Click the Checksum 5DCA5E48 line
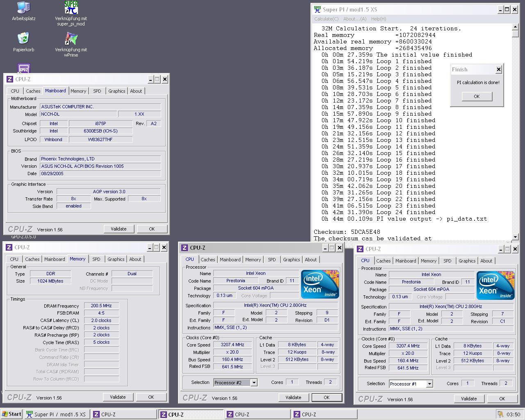 (347, 232)
